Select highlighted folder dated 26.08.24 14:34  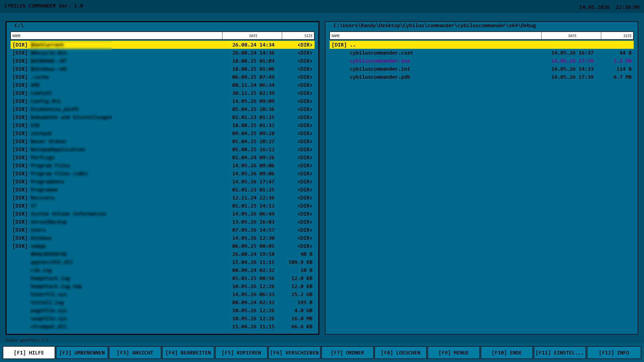pos(163,45)
